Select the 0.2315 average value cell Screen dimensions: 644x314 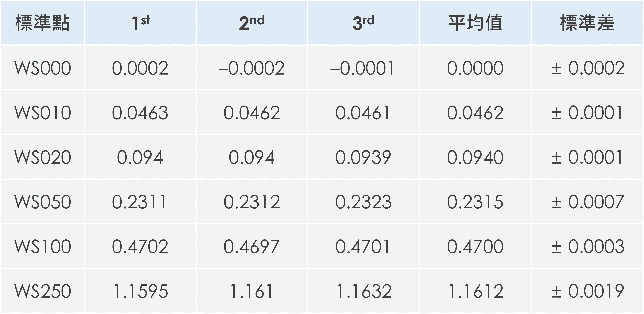tap(475, 202)
